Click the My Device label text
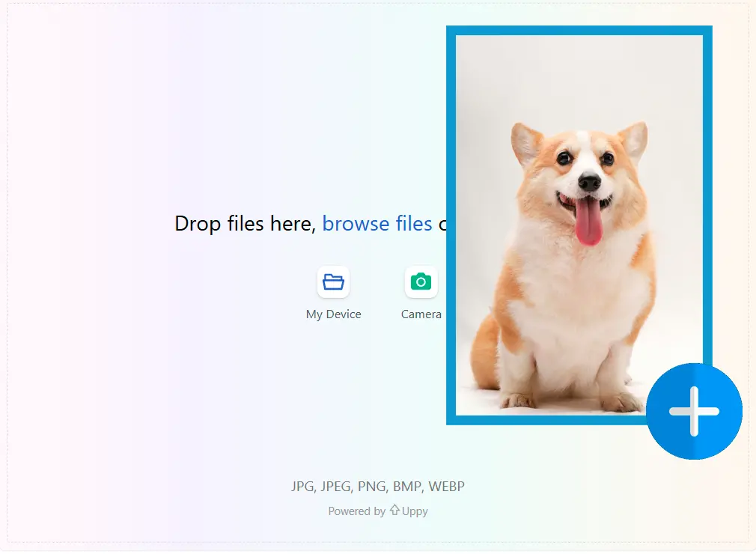The width and height of the screenshot is (756, 554). pyautogui.click(x=333, y=314)
